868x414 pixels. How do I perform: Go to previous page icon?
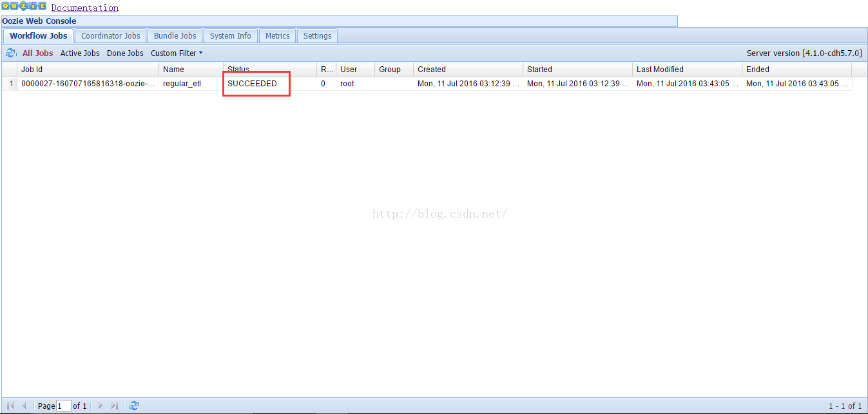pyautogui.click(x=24, y=406)
